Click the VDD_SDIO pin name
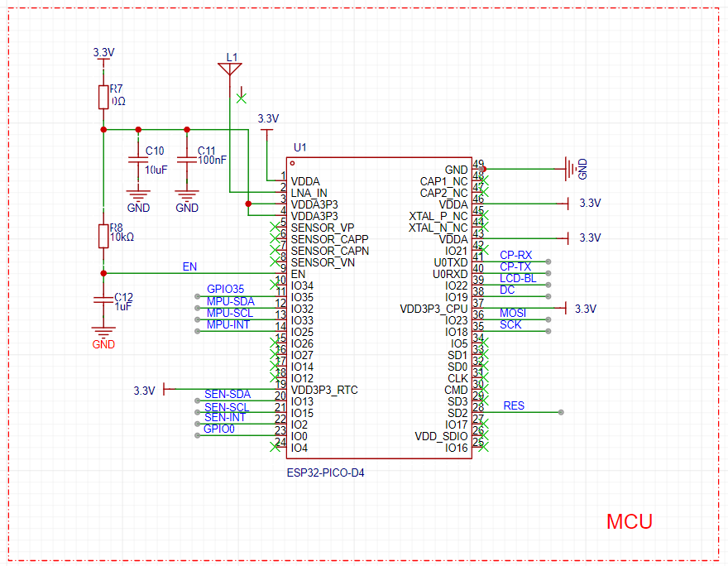The image size is (728, 566). click(441, 436)
